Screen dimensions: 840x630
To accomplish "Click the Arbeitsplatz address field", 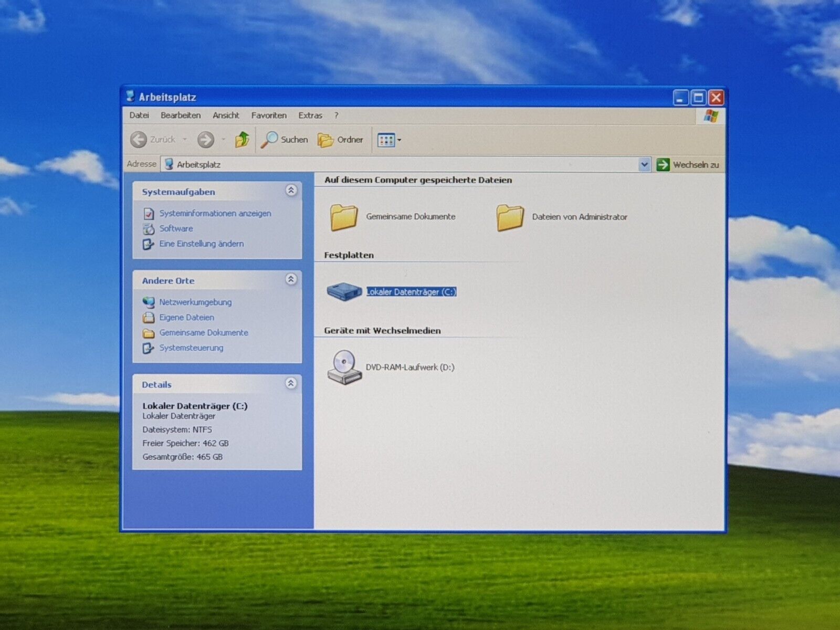I will click(399, 165).
